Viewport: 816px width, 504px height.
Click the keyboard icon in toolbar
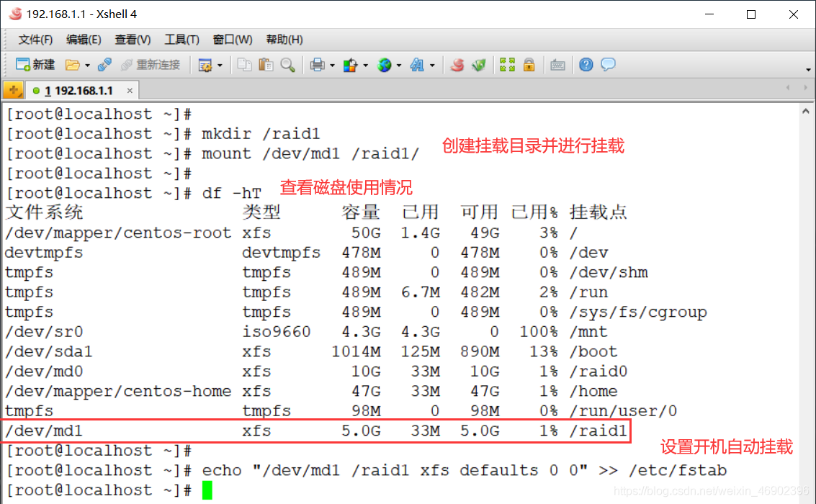tap(557, 65)
